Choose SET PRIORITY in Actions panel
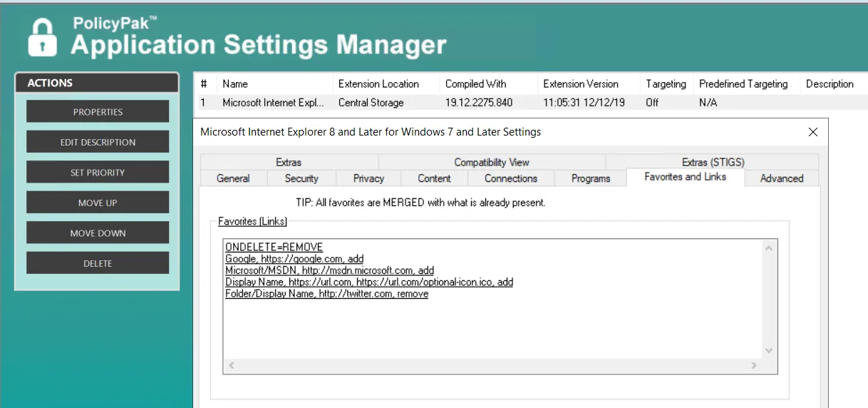 coord(98,173)
